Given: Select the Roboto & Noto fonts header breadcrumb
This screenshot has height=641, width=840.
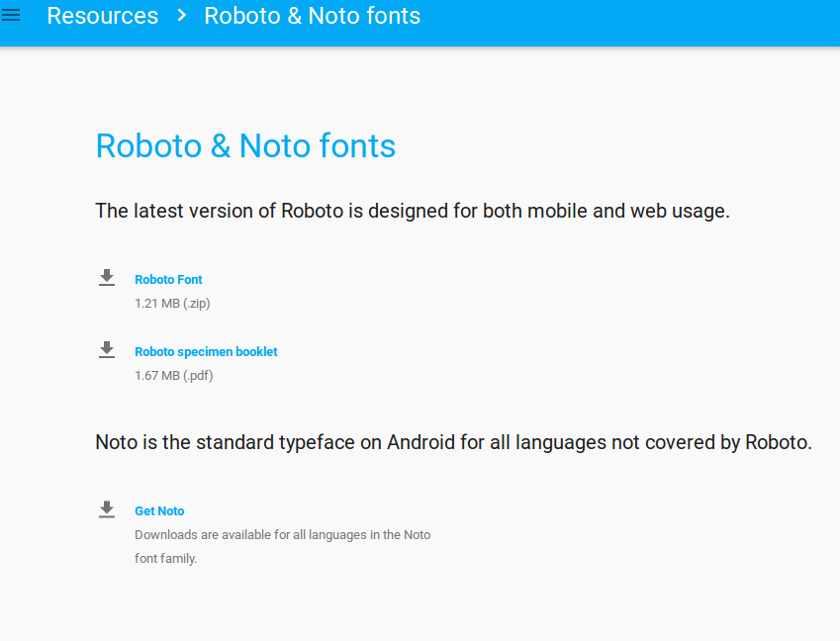Looking at the screenshot, I should pos(312,17).
